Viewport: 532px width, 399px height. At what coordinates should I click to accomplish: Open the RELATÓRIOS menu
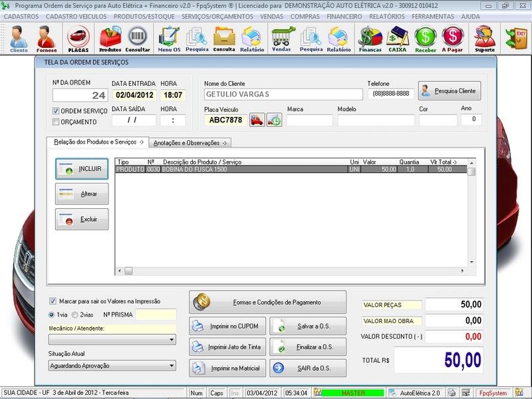[x=387, y=17]
